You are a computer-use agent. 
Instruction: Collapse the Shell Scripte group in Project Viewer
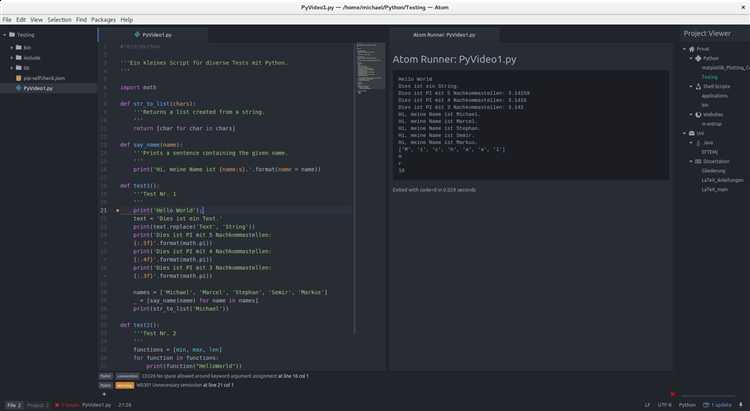point(691,87)
